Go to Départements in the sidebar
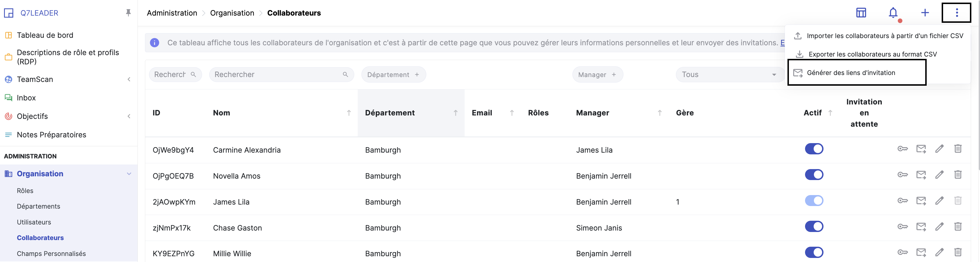 coord(38,206)
